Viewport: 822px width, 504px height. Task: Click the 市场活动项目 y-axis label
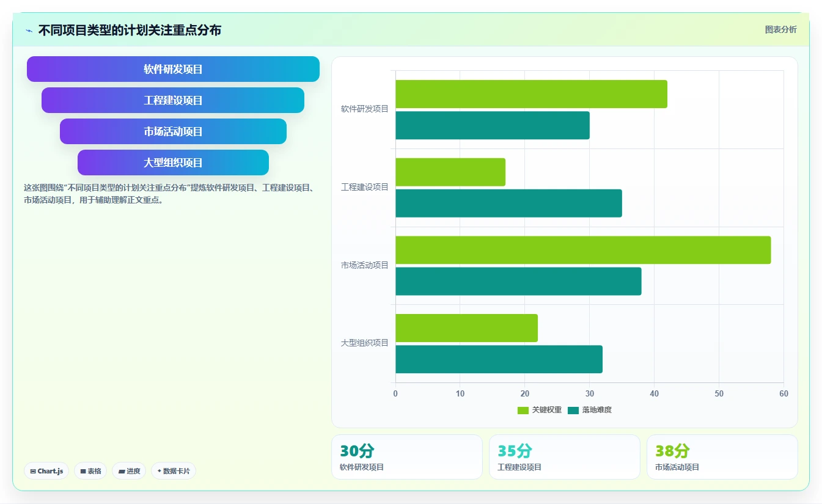[x=365, y=265]
